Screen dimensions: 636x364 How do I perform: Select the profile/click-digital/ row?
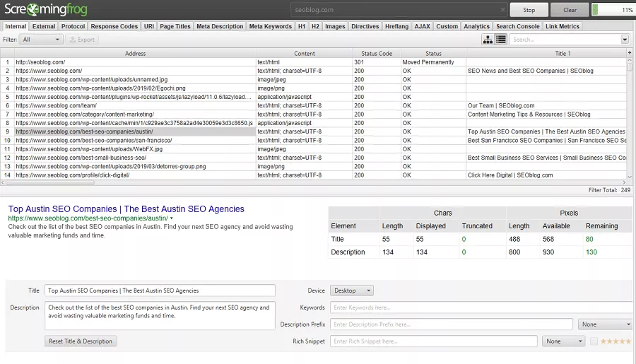pyautogui.click(x=314, y=175)
